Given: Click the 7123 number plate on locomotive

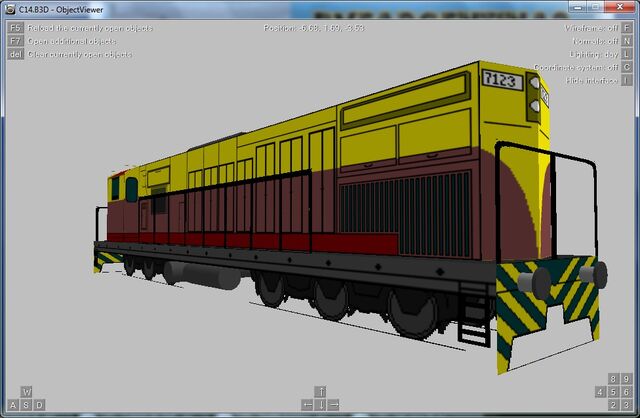Looking at the screenshot, I should pyautogui.click(x=502, y=80).
